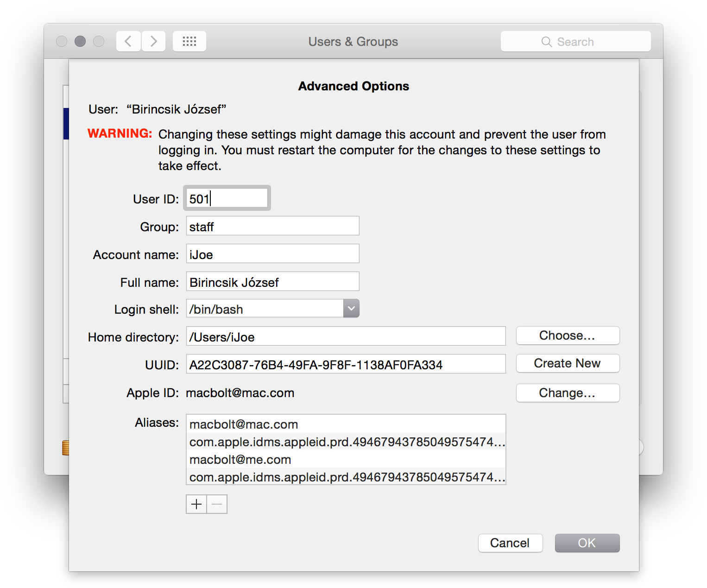
Task: Open the Login shell dropdown arrow
Action: pyautogui.click(x=351, y=309)
